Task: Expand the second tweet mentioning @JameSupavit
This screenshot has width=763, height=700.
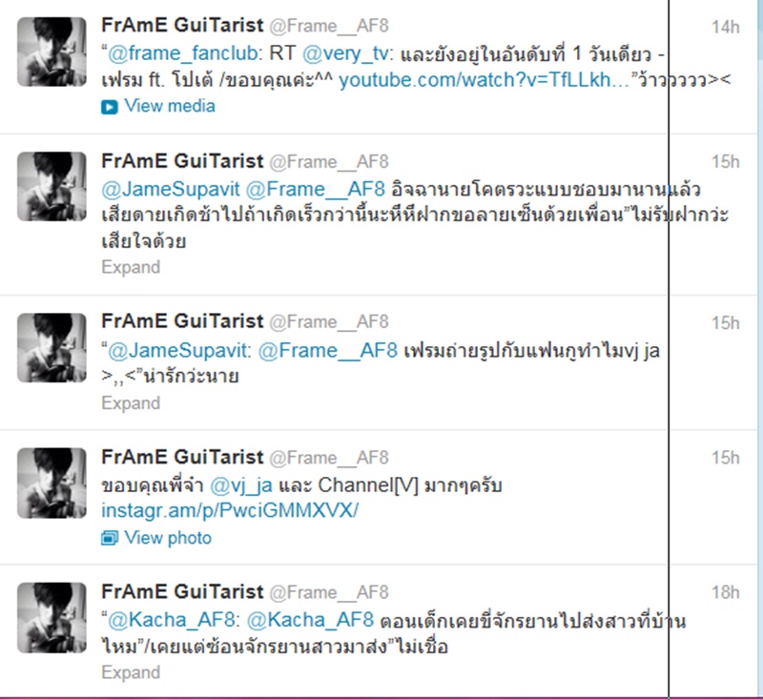Action: (x=131, y=267)
